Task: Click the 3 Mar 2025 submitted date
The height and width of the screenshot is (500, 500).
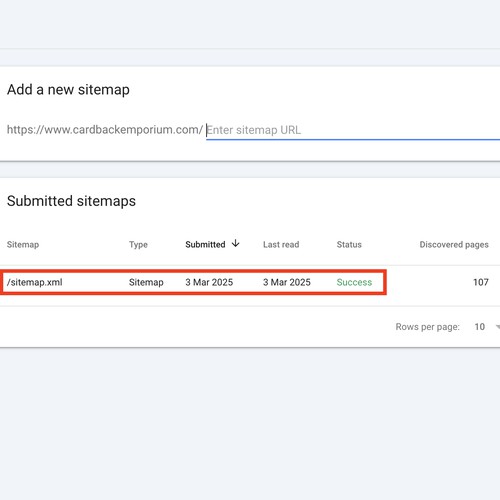Action: 209,282
